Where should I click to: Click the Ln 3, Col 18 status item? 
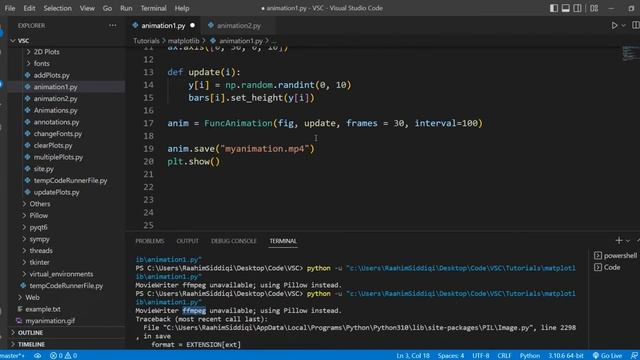[x=413, y=356]
